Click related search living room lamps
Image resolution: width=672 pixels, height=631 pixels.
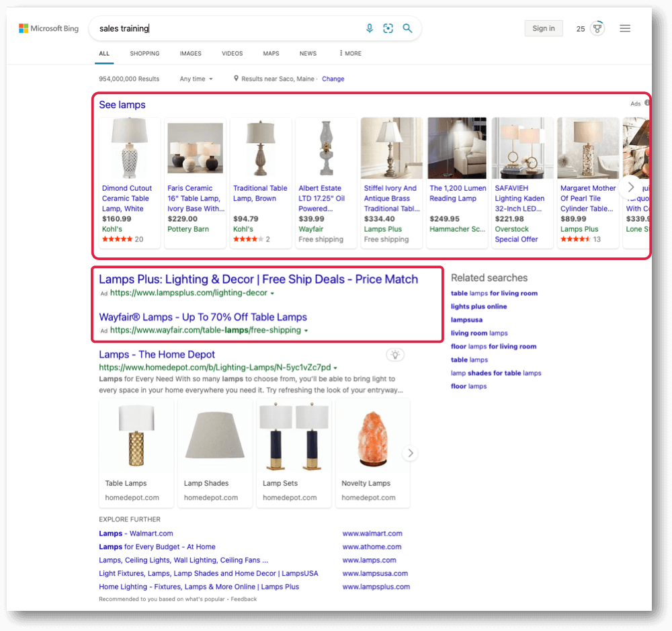point(479,333)
